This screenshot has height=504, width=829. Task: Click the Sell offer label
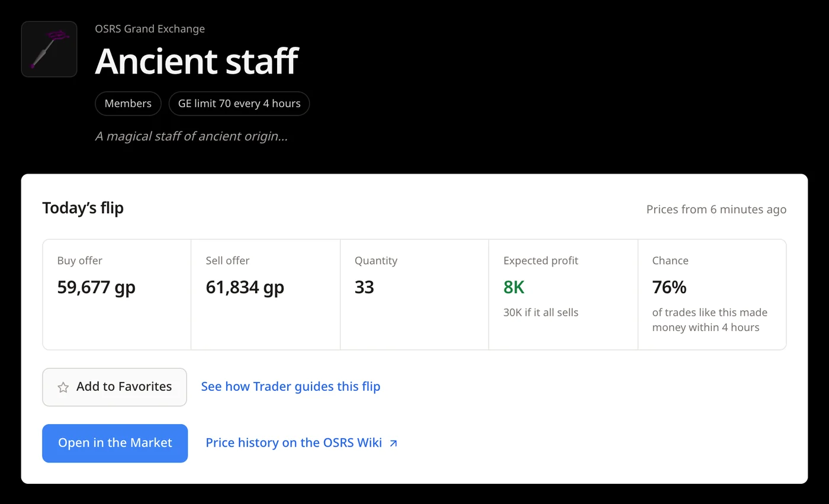tap(227, 261)
